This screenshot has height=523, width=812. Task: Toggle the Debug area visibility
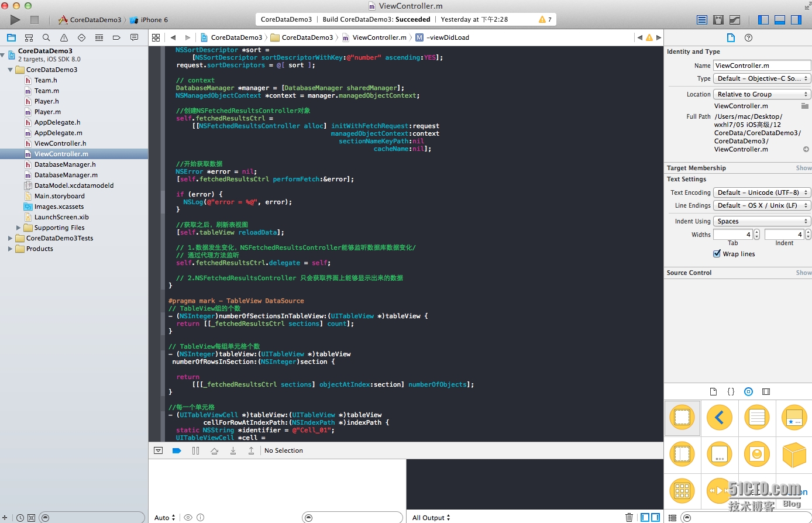[x=780, y=19]
